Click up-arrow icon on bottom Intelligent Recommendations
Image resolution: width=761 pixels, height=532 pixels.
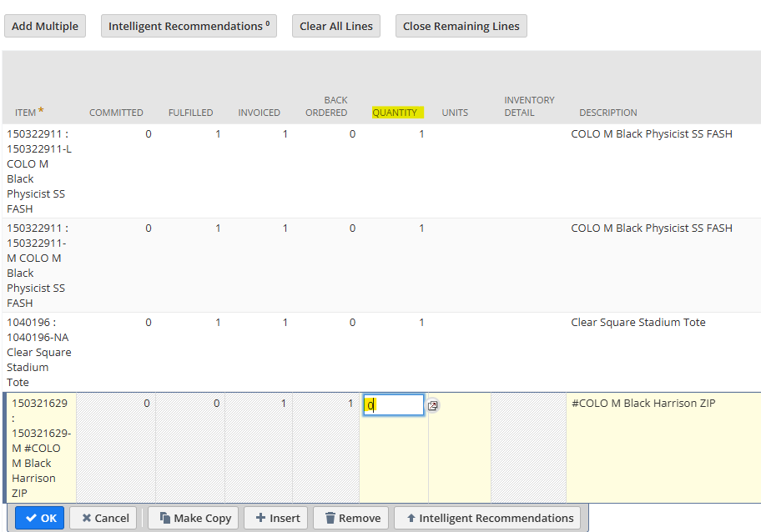(411, 518)
